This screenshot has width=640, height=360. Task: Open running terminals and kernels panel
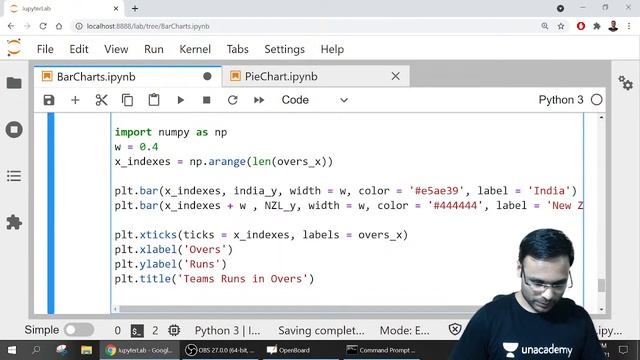pos(14,130)
